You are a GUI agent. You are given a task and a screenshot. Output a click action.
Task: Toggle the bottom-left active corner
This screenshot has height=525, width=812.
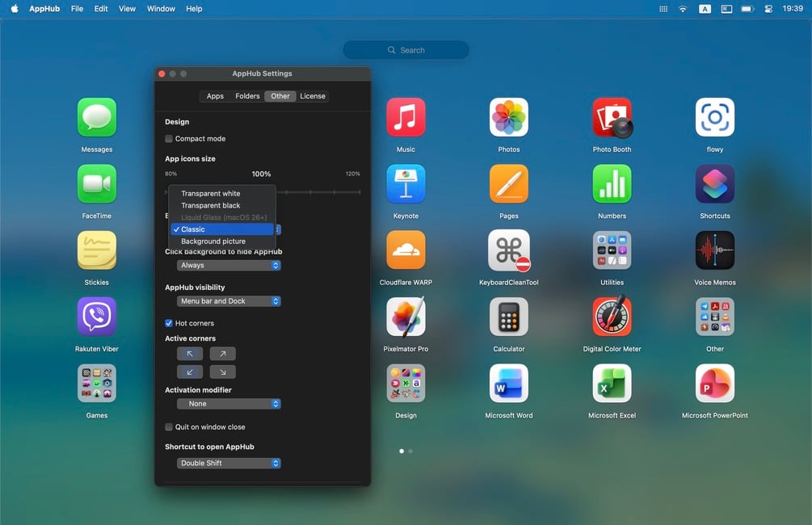[190, 372]
